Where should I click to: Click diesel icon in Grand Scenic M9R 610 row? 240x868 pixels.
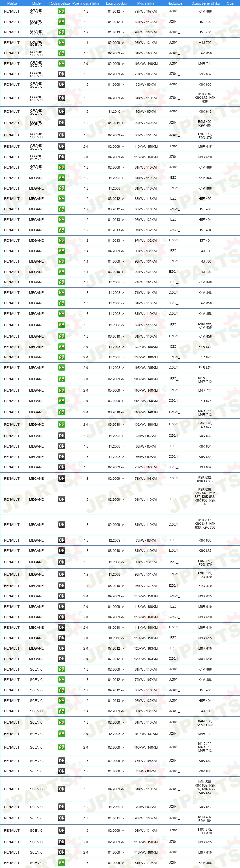[x=62, y=157]
